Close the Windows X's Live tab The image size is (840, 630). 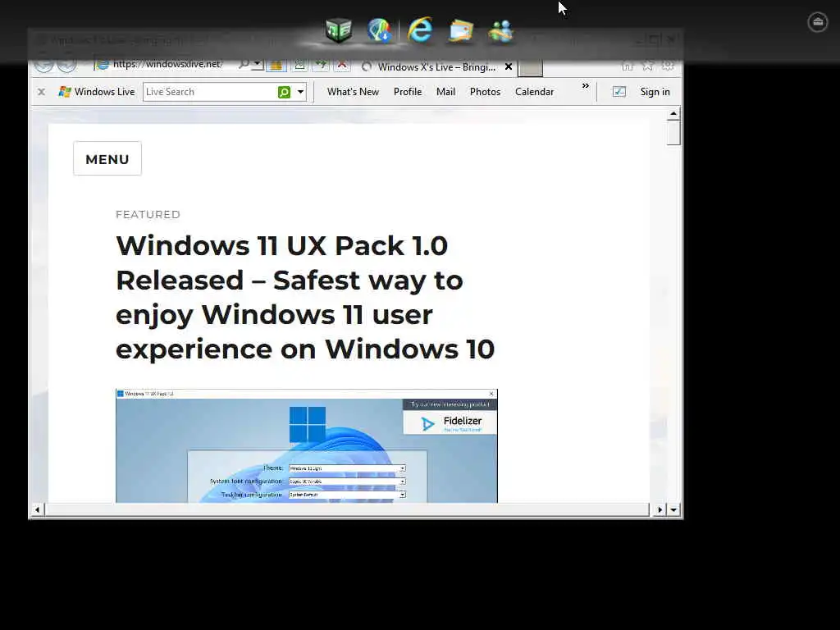pos(509,67)
